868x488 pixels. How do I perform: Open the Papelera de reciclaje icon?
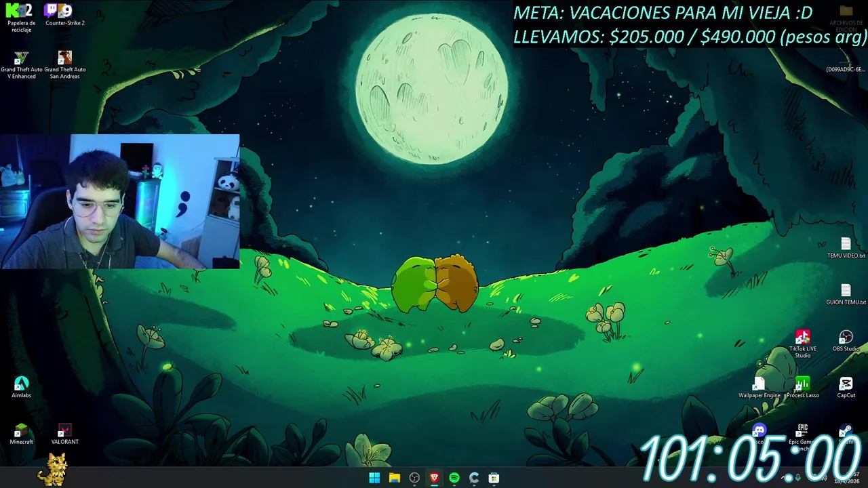pyautogui.click(x=21, y=18)
